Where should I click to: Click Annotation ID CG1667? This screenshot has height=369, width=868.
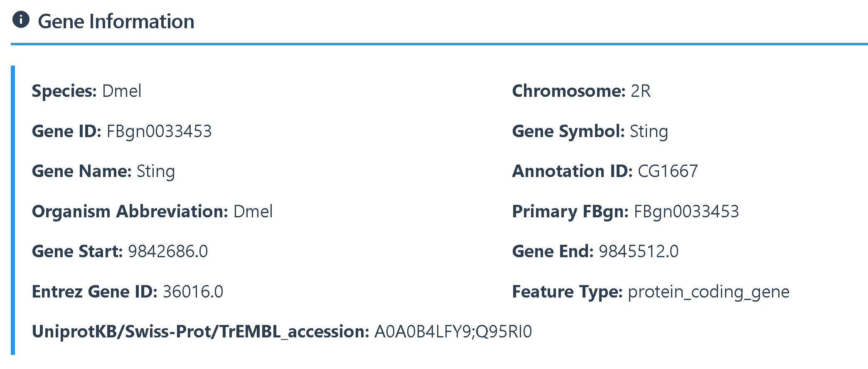[x=668, y=171]
